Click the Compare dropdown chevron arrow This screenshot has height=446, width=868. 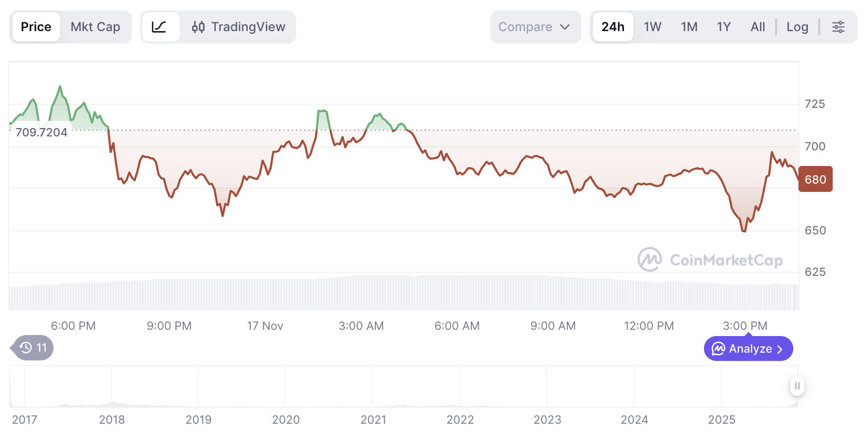[565, 27]
